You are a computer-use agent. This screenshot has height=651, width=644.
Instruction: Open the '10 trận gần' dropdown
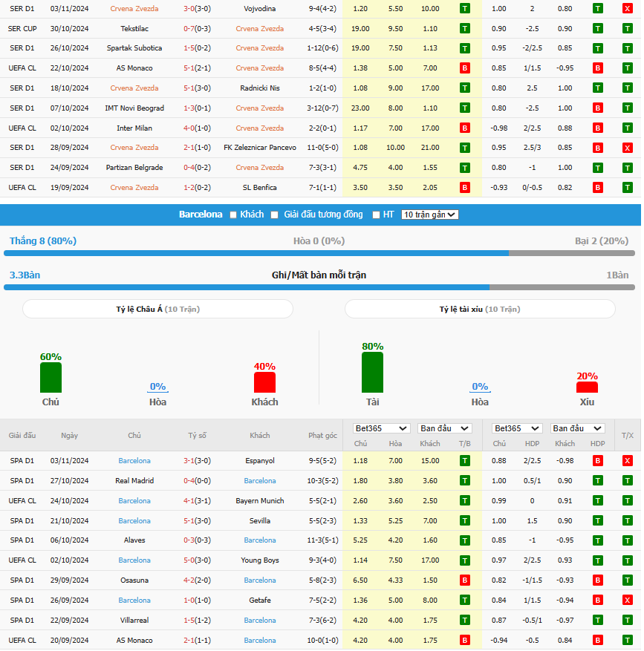click(429, 215)
